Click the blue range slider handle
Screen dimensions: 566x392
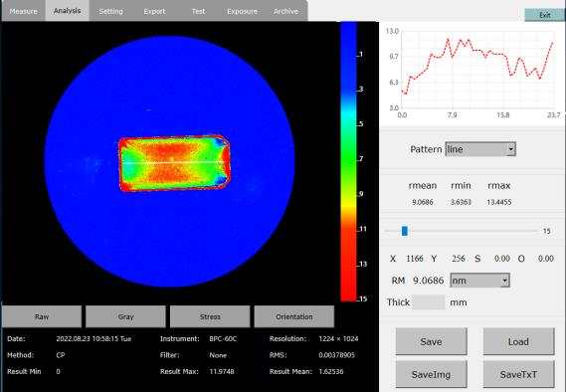point(405,231)
